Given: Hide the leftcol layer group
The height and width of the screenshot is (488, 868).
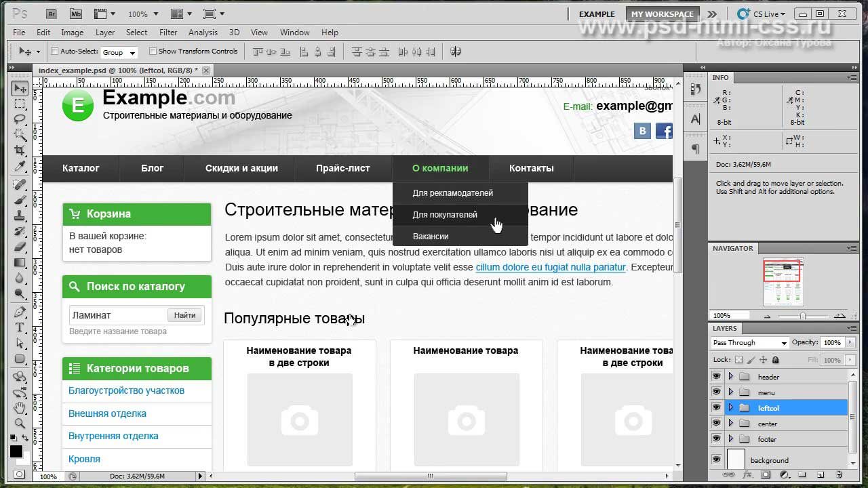Looking at the screenshot, I should (x=716, y=407).
